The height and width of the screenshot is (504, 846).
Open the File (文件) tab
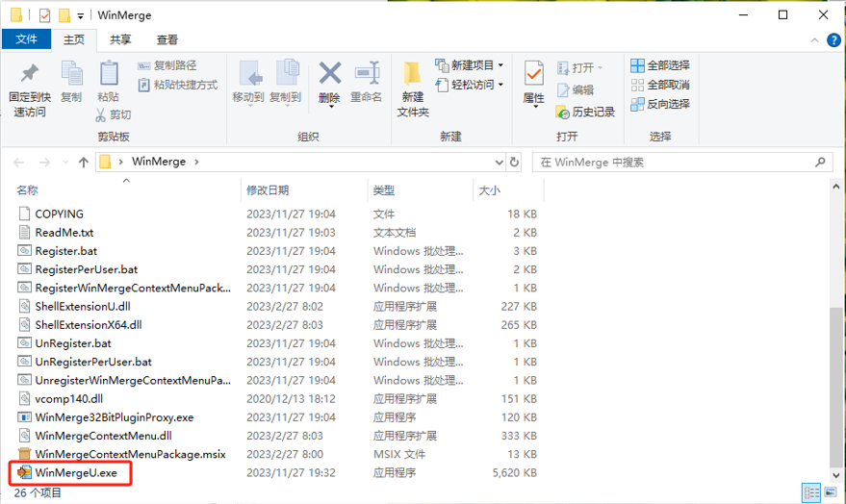26,39
